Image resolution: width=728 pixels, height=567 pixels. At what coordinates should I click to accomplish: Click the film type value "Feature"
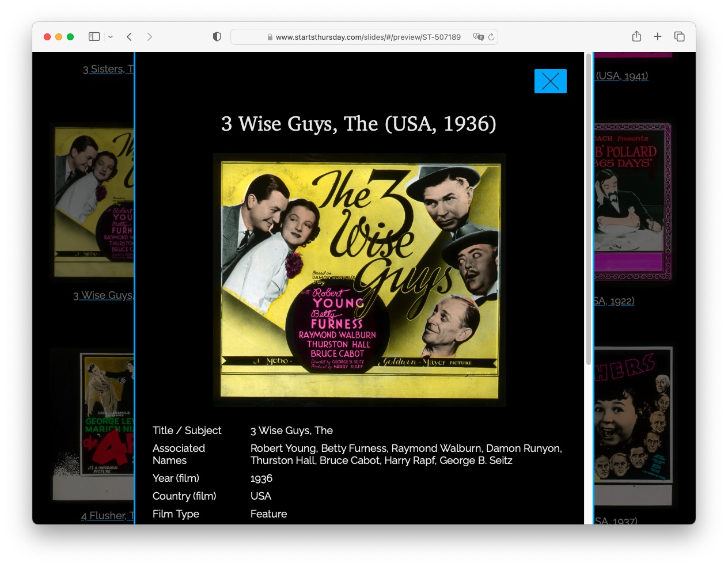click(268, 514)
